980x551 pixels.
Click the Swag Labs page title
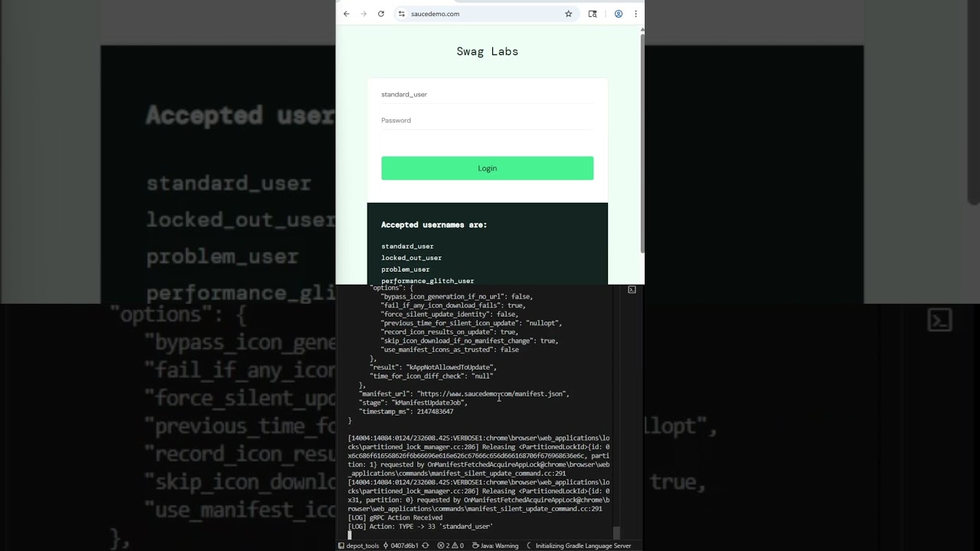click(488, 51)
